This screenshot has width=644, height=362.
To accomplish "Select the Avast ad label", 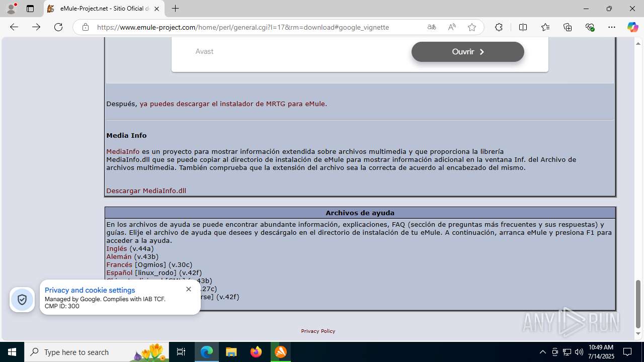I will (x=204, y=51).
